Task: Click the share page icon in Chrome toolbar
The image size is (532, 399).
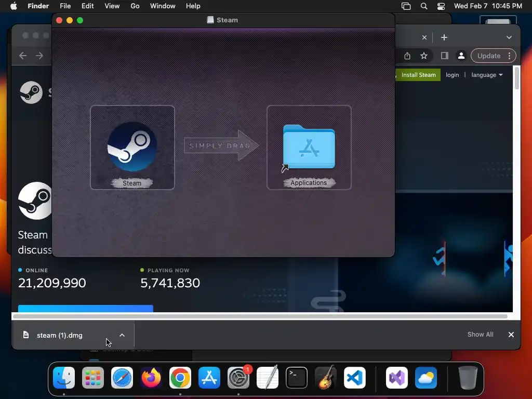Action: click(407, 56)
